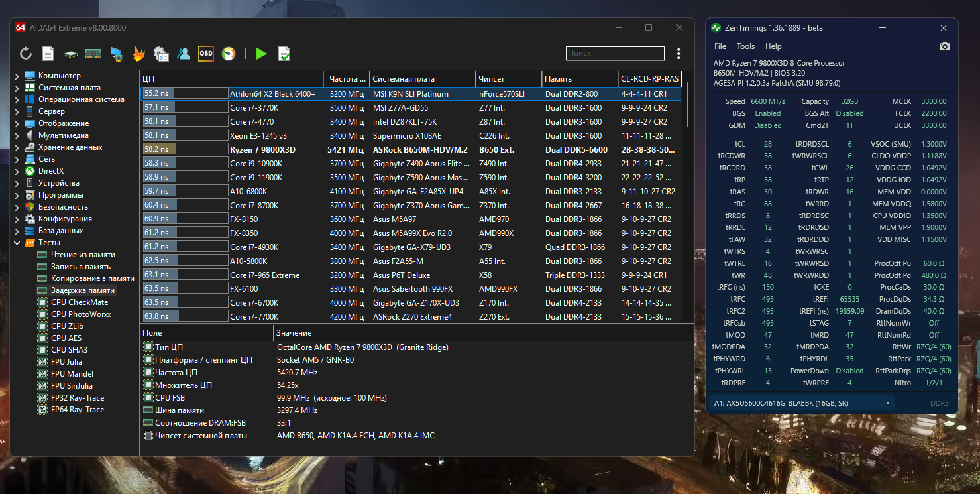Collapse the Тесты node chevron
Viewport: 980px width, 494px height.
(x=17, y=243)
